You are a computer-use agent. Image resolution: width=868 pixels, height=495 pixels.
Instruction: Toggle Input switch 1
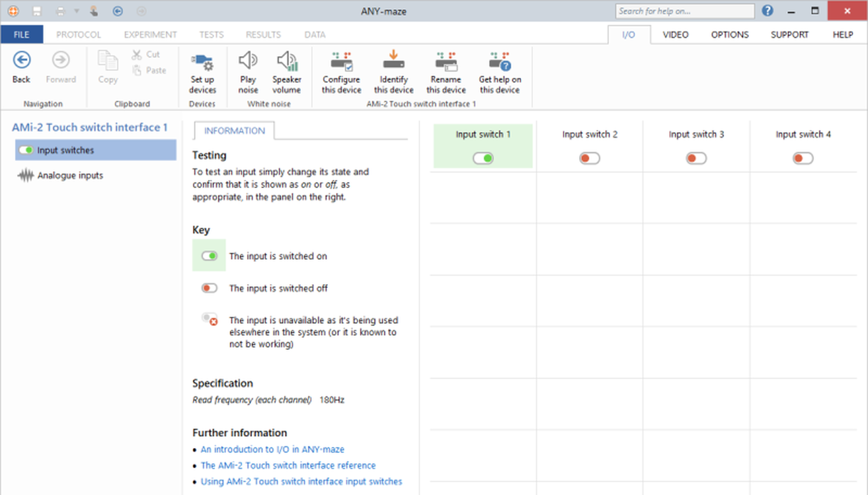(483, 158)
